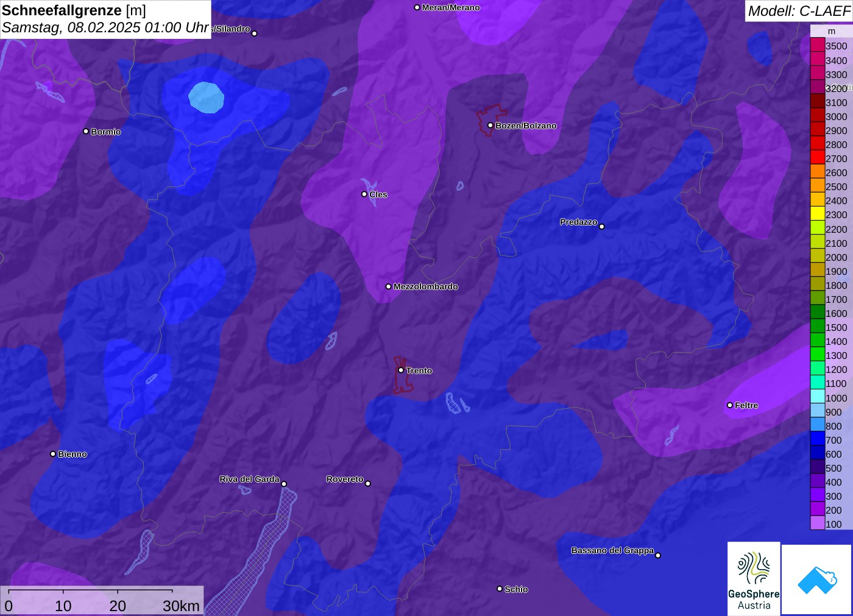Viewport: 853px width, 616px height.
Task: Click the light blue snowline patch near Bormio
Action: pos(206,97)
